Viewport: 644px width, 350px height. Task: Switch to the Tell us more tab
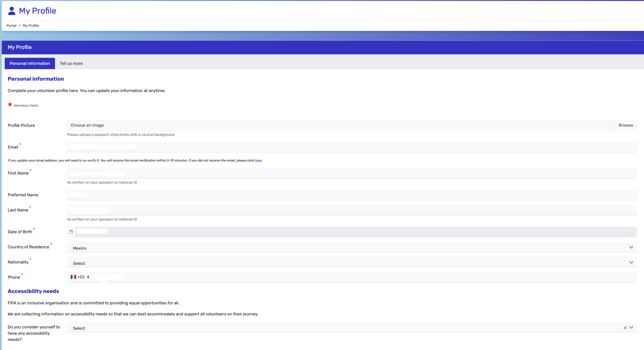pos(71,63)
